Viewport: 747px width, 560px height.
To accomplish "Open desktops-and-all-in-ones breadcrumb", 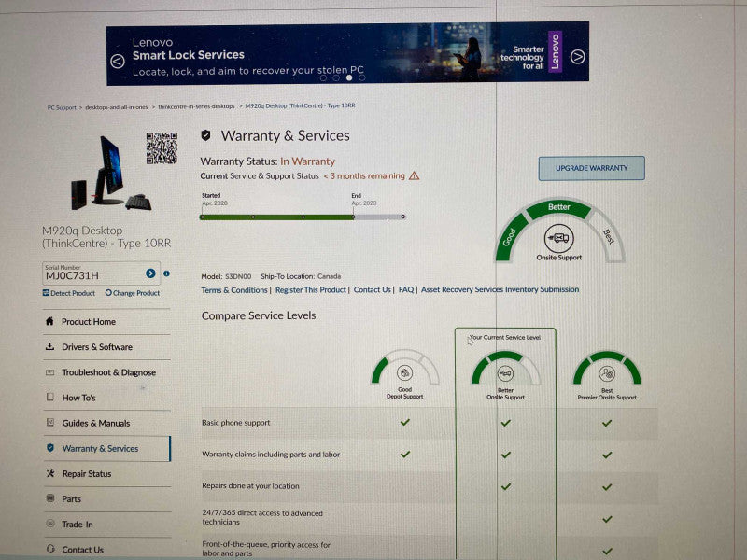I will tap(116, 107).
